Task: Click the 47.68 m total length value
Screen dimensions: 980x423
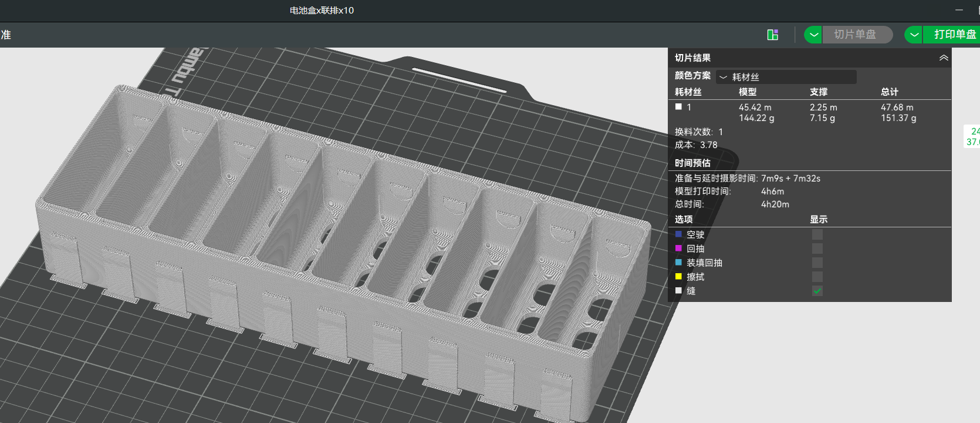Action: click(x=897, y=108)
